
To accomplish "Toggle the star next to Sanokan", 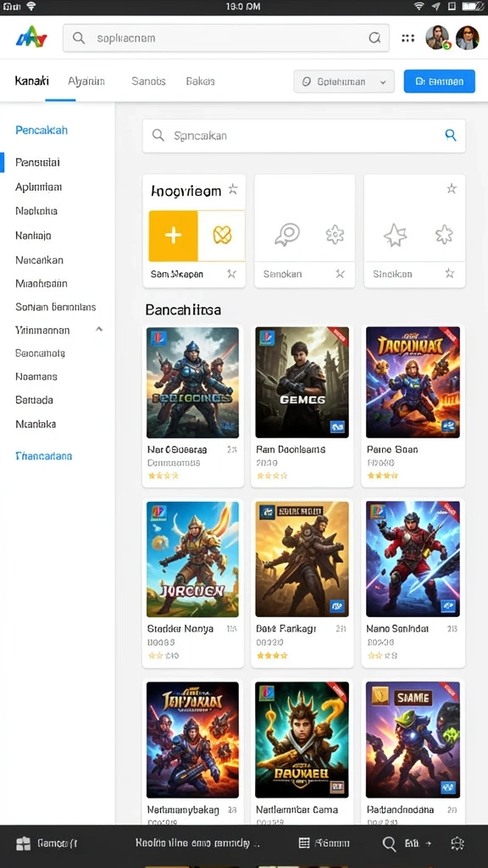I will [340, 274].
